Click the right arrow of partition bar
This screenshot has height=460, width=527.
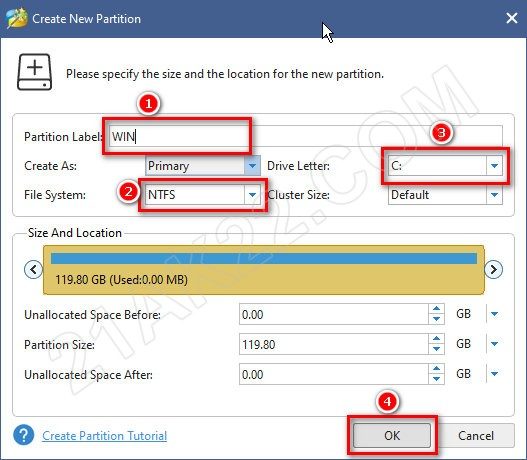point(493,269)
